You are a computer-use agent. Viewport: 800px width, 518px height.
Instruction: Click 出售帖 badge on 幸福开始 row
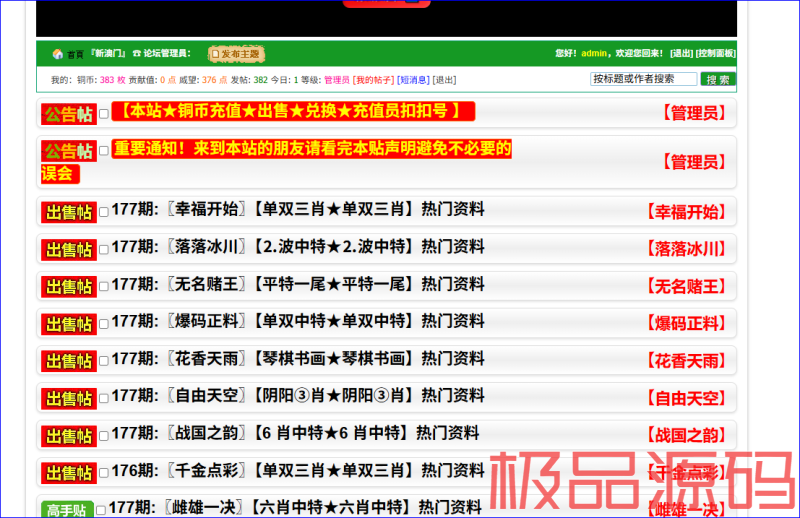(x=69, y=213)
